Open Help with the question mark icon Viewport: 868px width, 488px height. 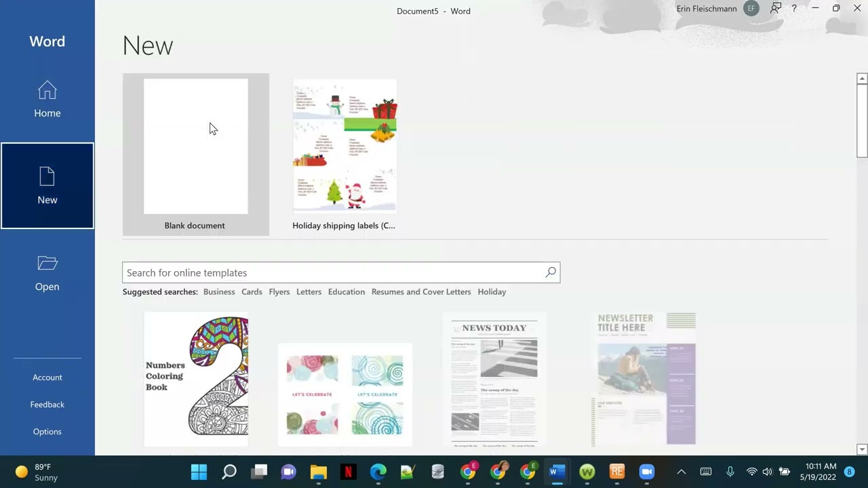coord(794,9)
